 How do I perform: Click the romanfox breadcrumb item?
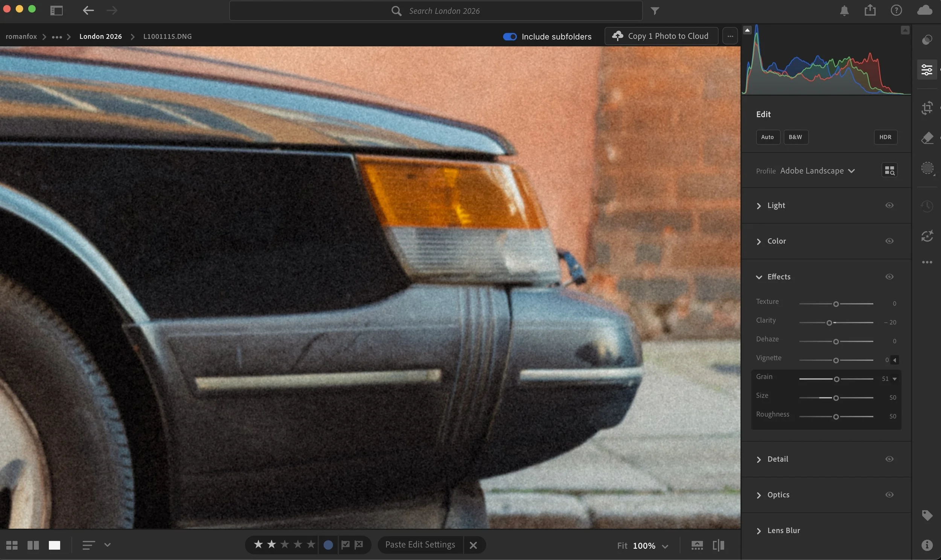click(x=21, y=37)
